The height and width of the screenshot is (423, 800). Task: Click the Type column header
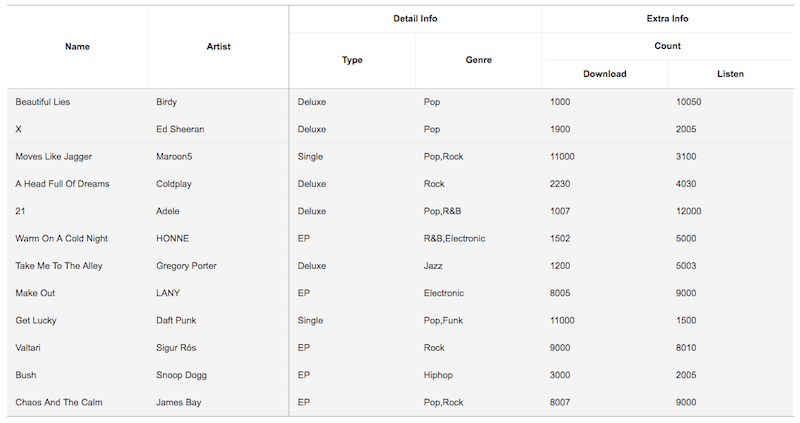click(352, 60)
